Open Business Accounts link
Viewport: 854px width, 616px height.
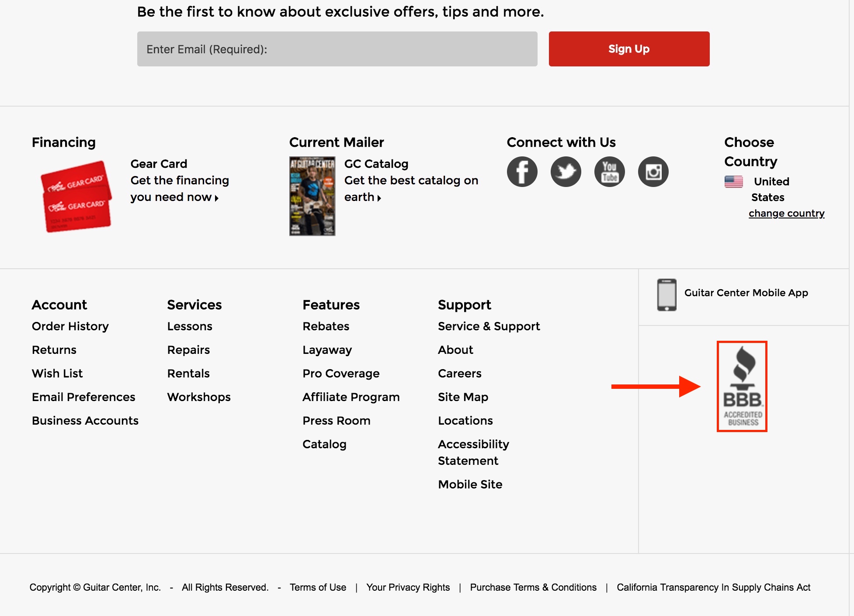[x=85, y=421]
